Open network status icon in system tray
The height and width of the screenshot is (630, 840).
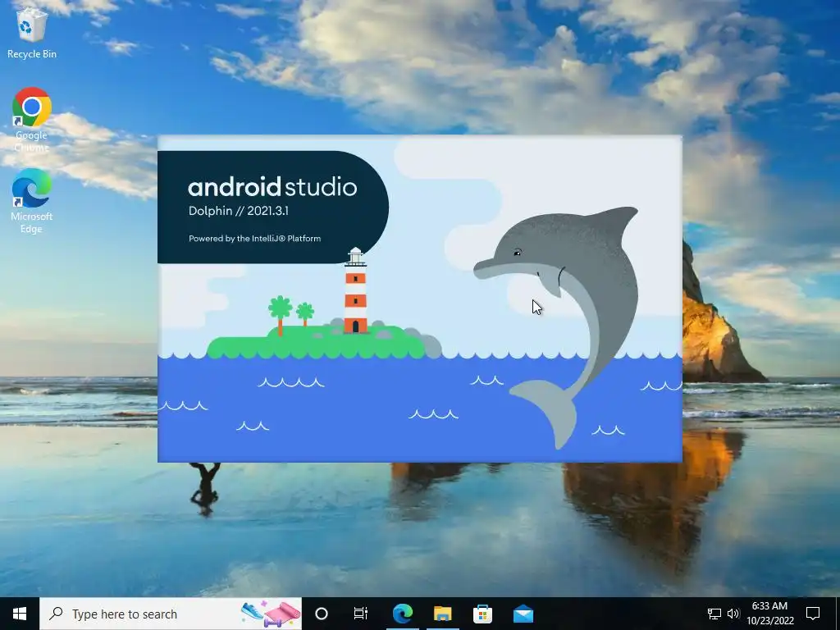(x=714, y=614)
